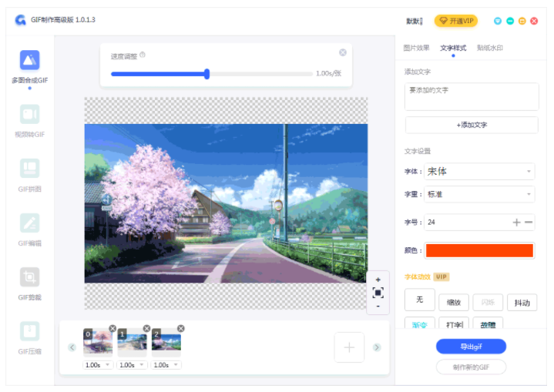554x392 pixels.
Task: Select frame 1 thumbnail
Action: click(132, 342)
